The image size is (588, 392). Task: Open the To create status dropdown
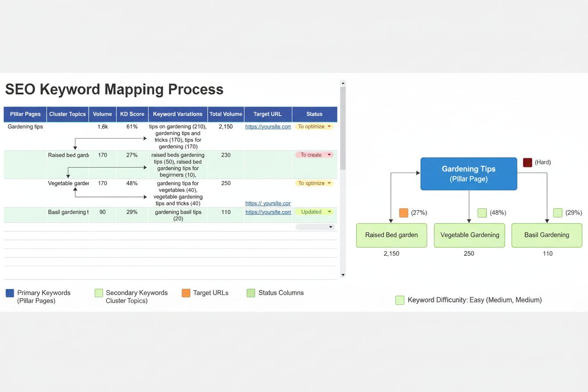(x=314, y=155)
